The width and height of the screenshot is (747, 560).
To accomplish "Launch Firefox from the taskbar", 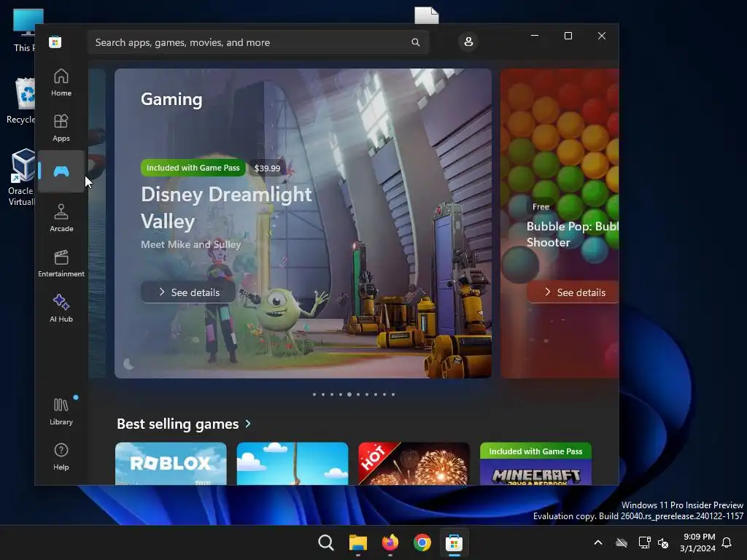I will click(390, 542).
